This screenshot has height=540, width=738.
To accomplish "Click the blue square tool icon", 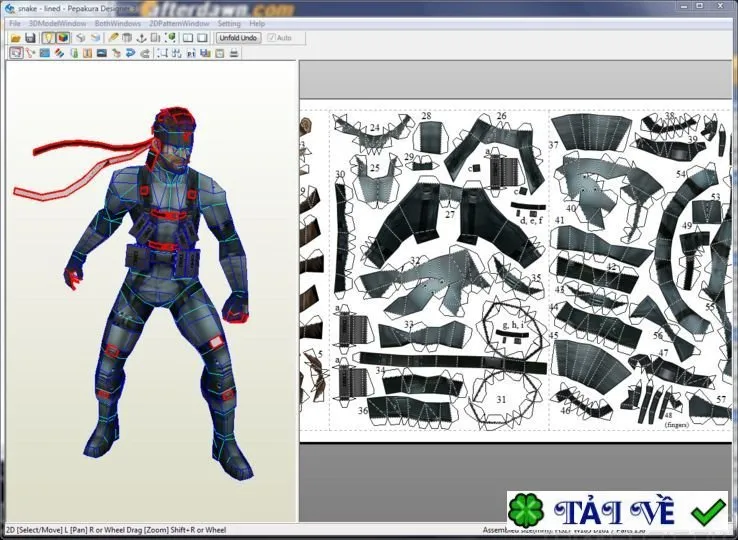I will point(45,53).
